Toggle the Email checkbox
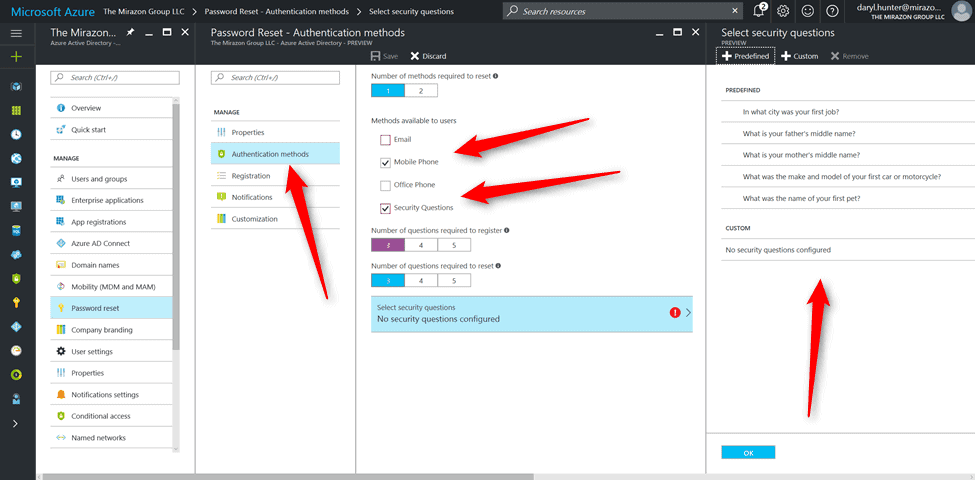This screenshot has width=975, height=480. point(385,140)
